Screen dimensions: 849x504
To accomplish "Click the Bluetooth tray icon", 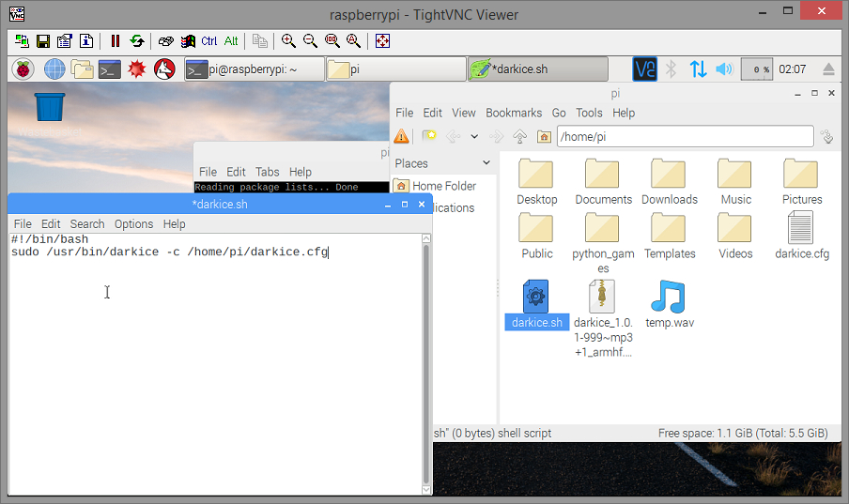I will [x=671, y=69].
